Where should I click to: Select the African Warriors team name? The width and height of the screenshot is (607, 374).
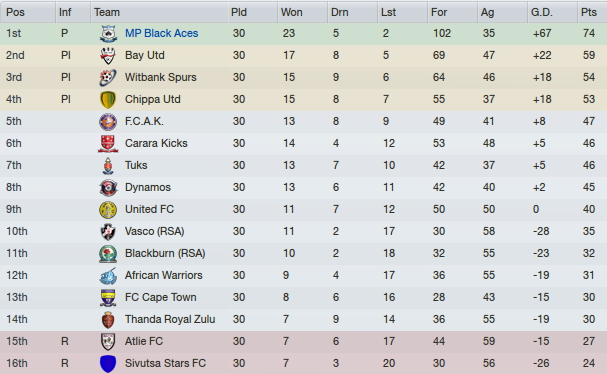[x=163, y=275]
